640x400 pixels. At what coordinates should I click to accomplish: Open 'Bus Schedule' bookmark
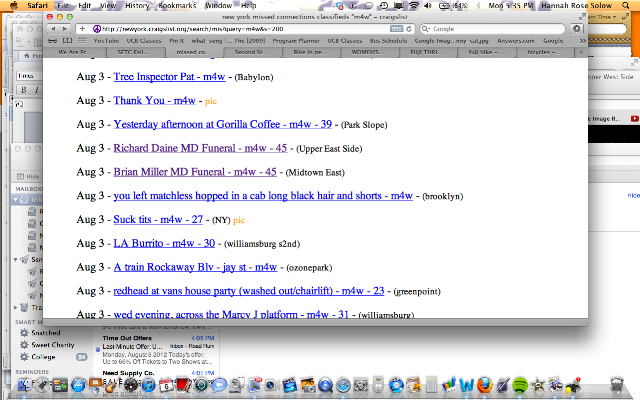[x=388, y=41]
